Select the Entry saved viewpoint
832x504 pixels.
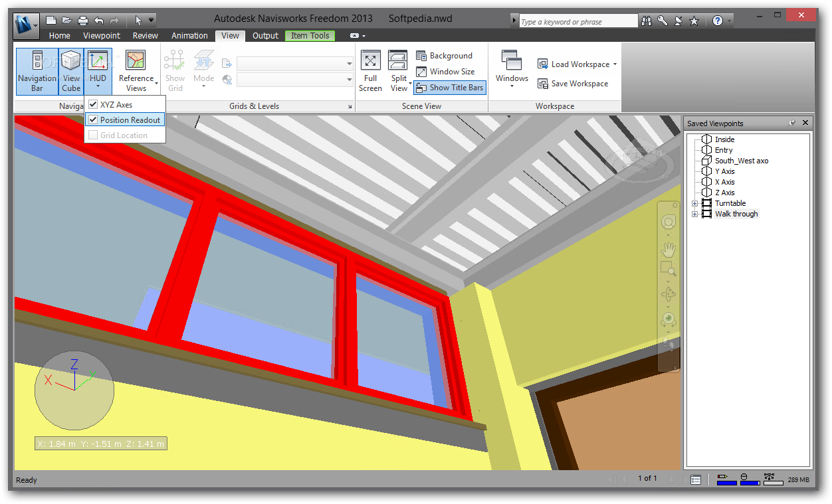pos(724,150)
